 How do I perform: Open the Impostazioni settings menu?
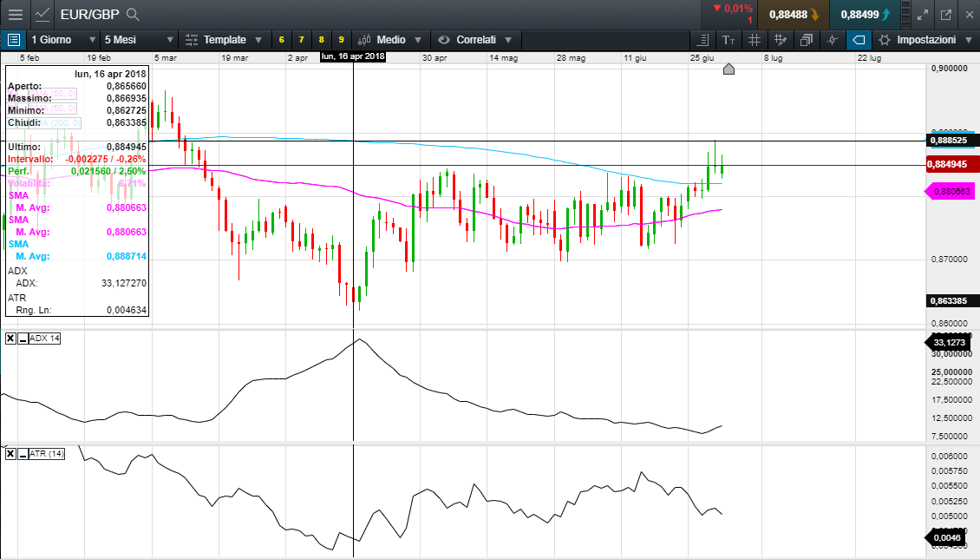pyautogui.click(x=924, y=40)
